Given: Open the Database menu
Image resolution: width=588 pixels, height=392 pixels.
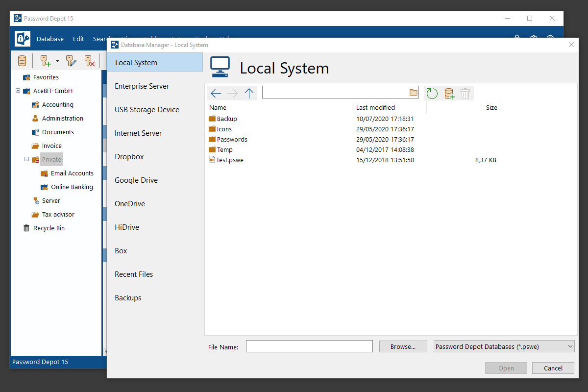Looking at the screenshot, I should pyautogui.click(x=50, y=39).
